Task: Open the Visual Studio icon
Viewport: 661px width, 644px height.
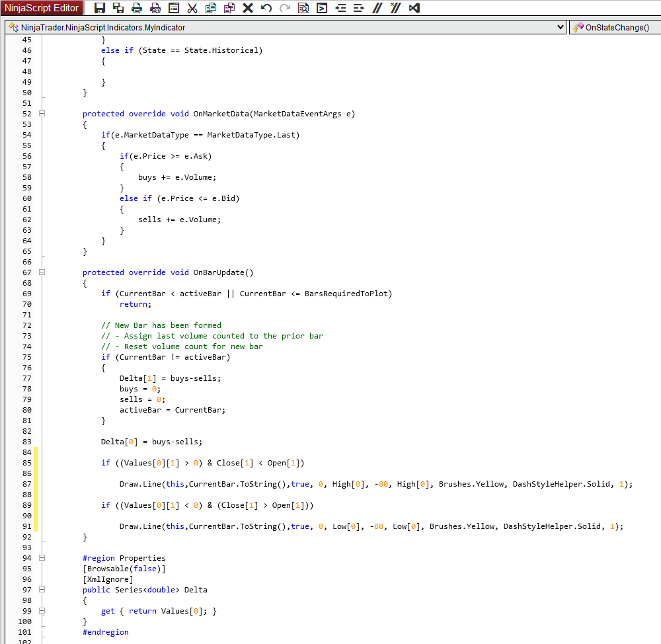Action: (x=414, y=8)
